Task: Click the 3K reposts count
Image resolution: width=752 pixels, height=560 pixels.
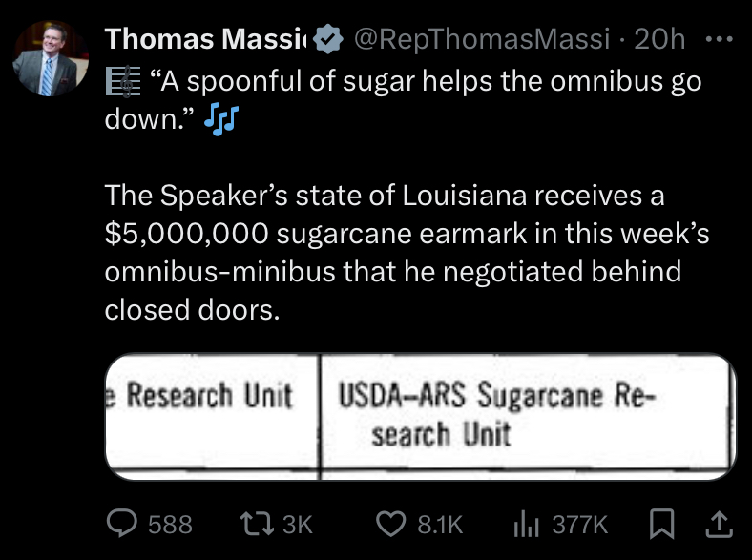Action: (298, 525)
